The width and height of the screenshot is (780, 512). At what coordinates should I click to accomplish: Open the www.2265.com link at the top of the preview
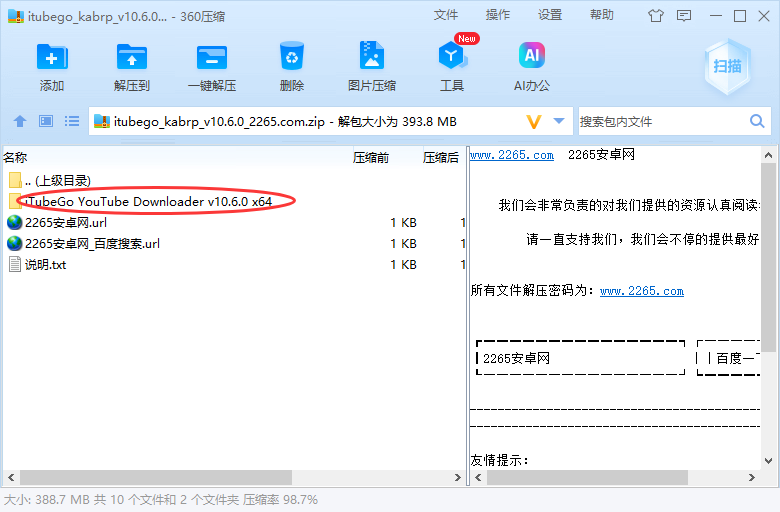coord(512,155)
